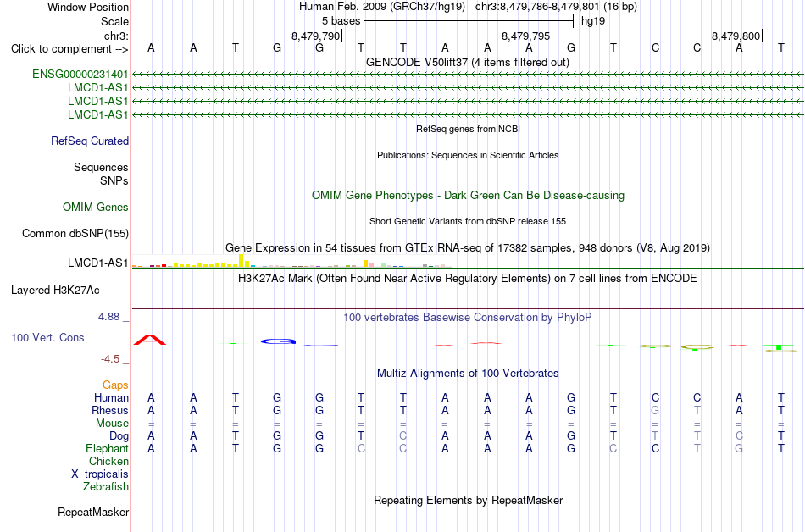Click the RepeatMasker track label
The height and width of the screenshot is (532, 805).
pyautogui.click(x=93, y=512)
